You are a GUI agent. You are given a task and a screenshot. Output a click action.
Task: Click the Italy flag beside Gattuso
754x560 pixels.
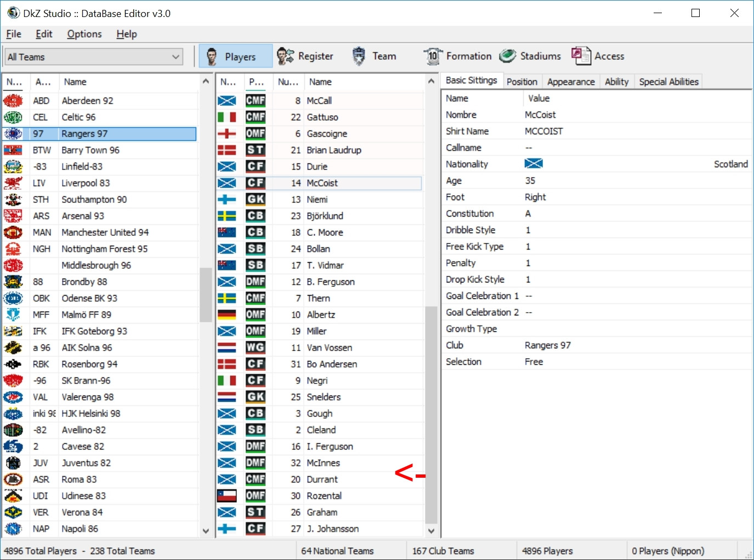point(226,117)
